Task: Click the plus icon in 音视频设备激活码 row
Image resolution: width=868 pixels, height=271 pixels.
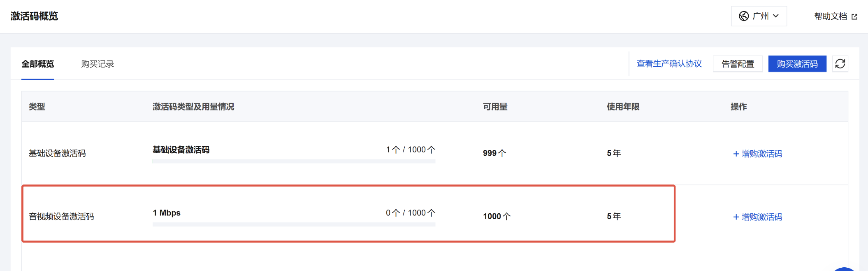Action: pyautogui.click(x=736, y=217)
